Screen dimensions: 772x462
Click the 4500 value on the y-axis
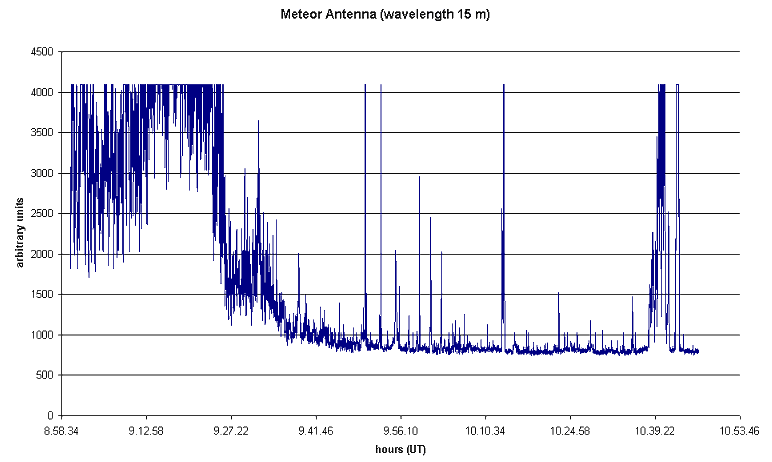tap(42, 53)
